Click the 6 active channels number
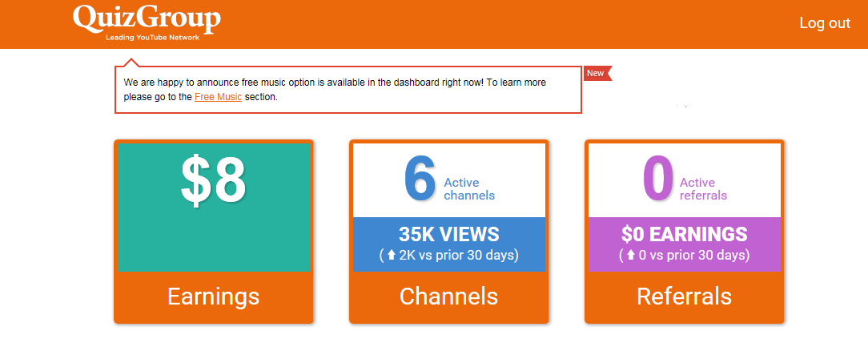 [x=420, y=179]
